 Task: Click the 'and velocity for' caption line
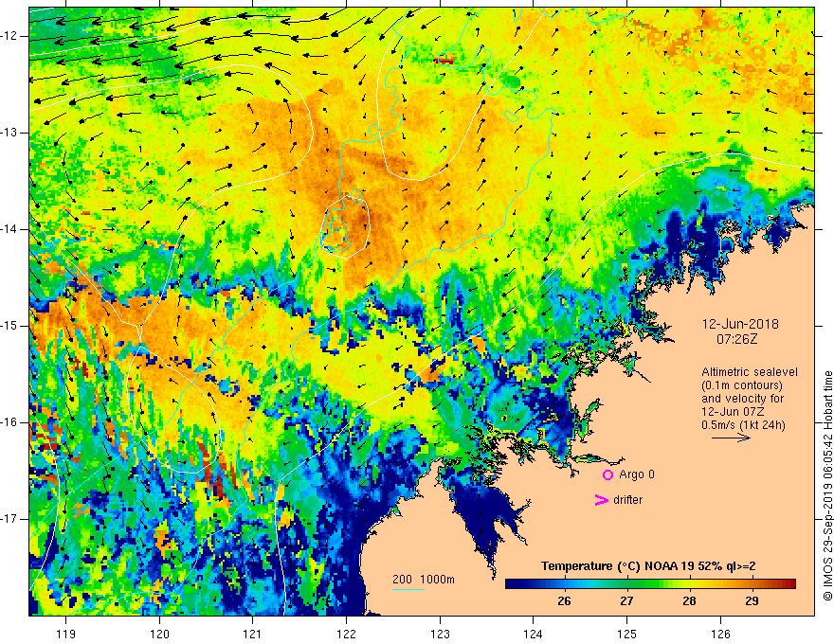click(x=742, y=399)
